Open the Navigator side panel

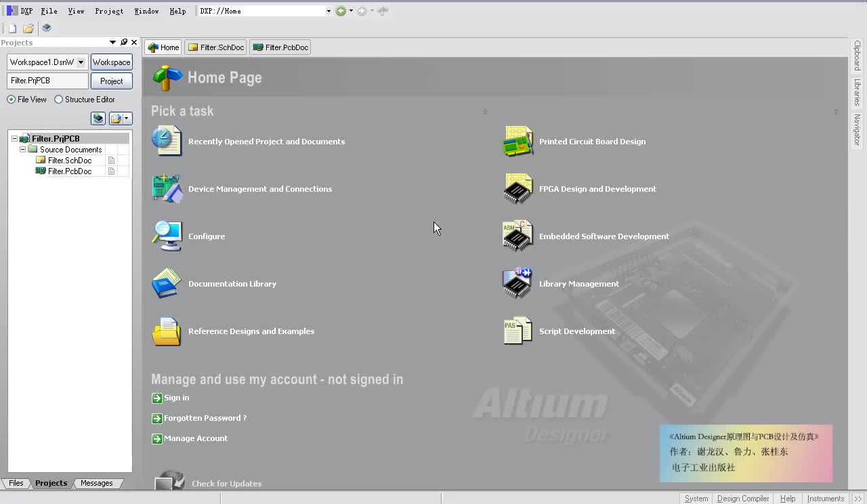(857, 130)
